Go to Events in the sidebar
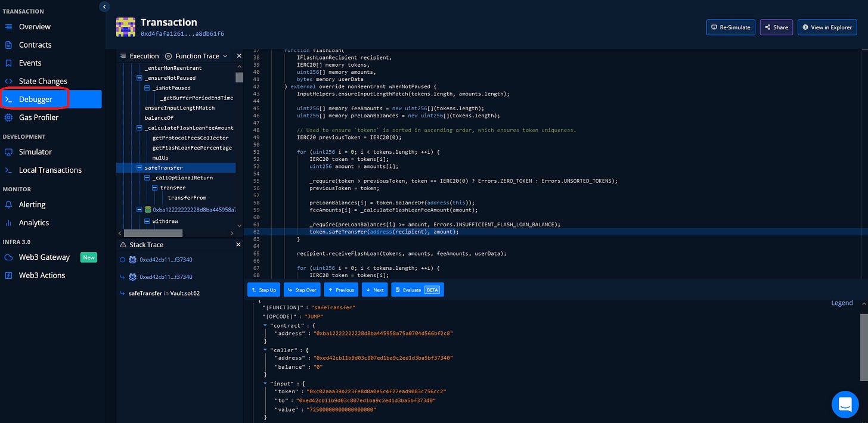This screenshot has height=423, width=868. [30, 63]
